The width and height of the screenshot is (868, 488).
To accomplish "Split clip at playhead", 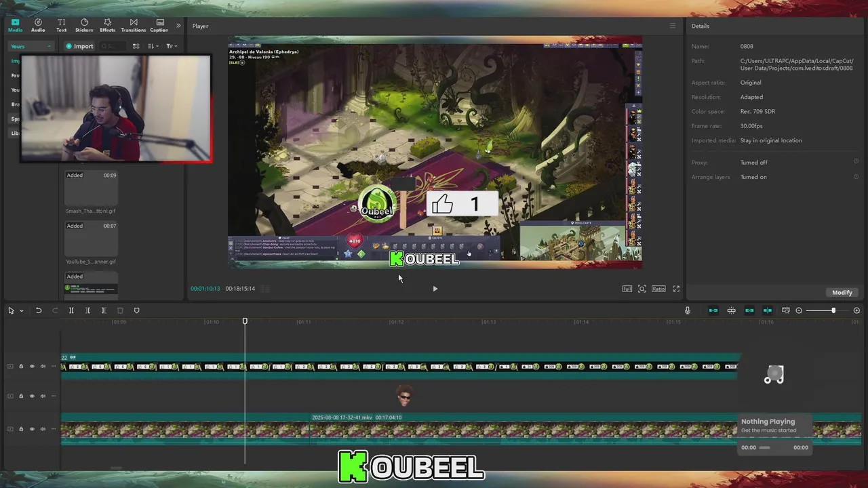I will coord(71,310).
